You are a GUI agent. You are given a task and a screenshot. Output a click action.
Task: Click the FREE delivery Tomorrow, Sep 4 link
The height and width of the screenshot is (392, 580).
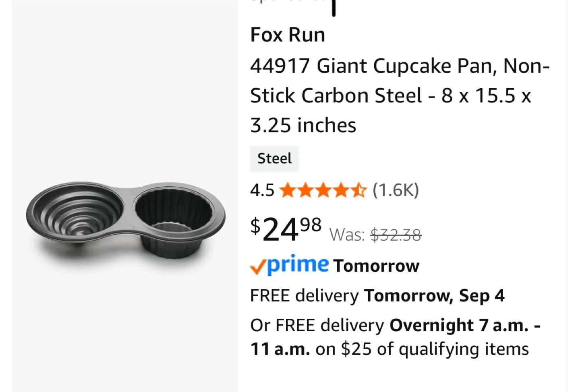[377, 295]
